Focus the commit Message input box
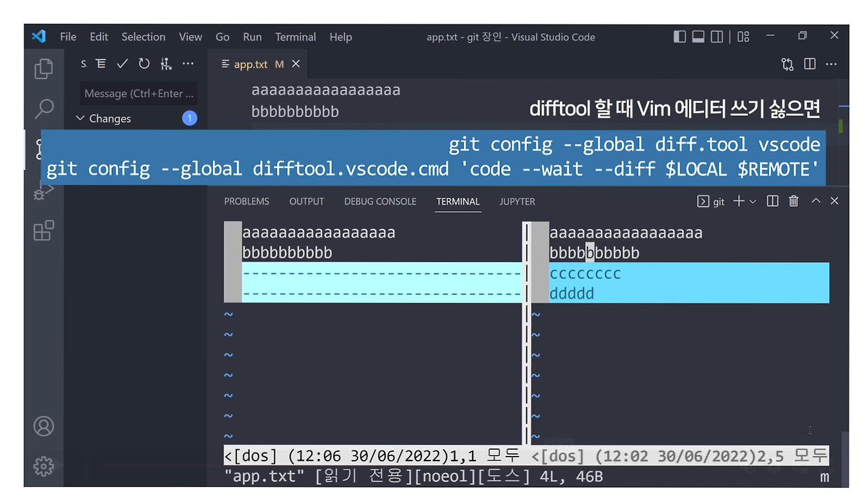This screenshot has height=504, width=867. coord(139,93)
